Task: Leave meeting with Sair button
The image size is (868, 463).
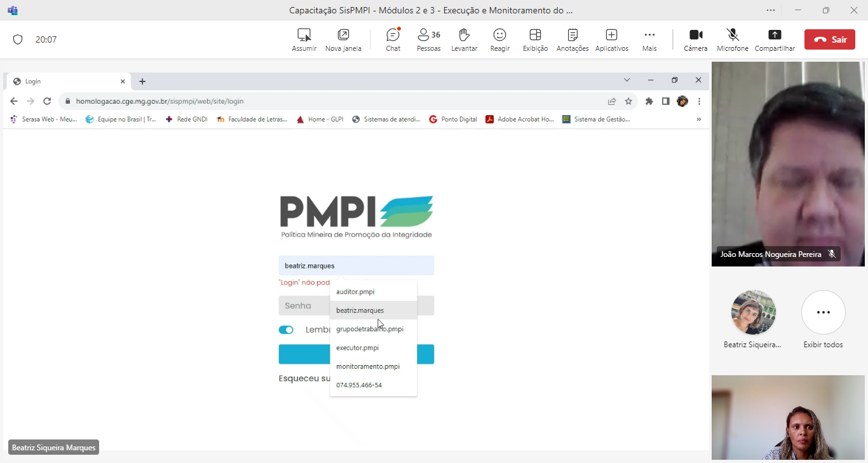Action: (830, 39)
